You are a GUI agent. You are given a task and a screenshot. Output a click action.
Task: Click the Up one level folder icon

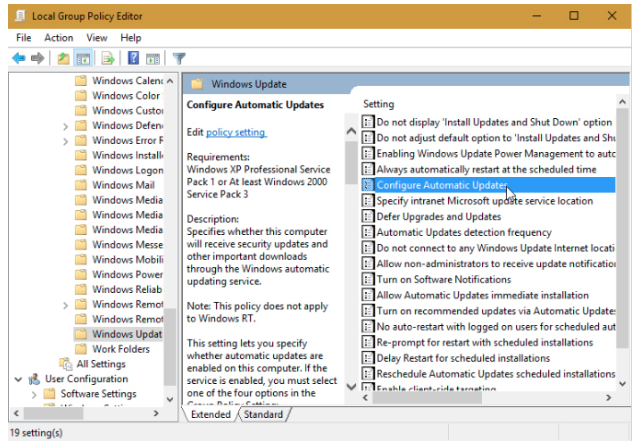pyautogui.click(x=63, y=59)
